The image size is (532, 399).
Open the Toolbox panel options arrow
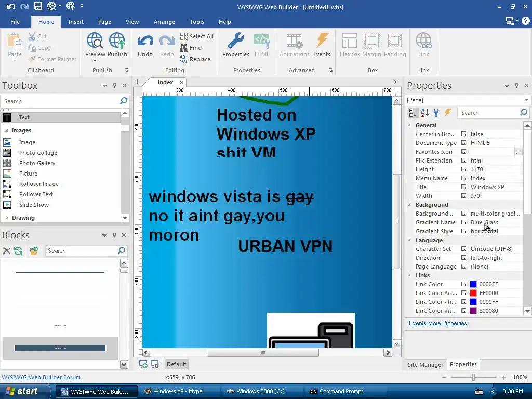click(104, 86)
